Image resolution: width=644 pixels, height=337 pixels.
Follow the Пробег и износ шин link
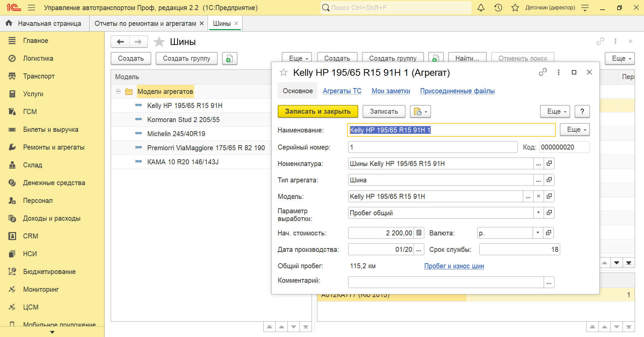pyautogui.click(x=454, y=266)
